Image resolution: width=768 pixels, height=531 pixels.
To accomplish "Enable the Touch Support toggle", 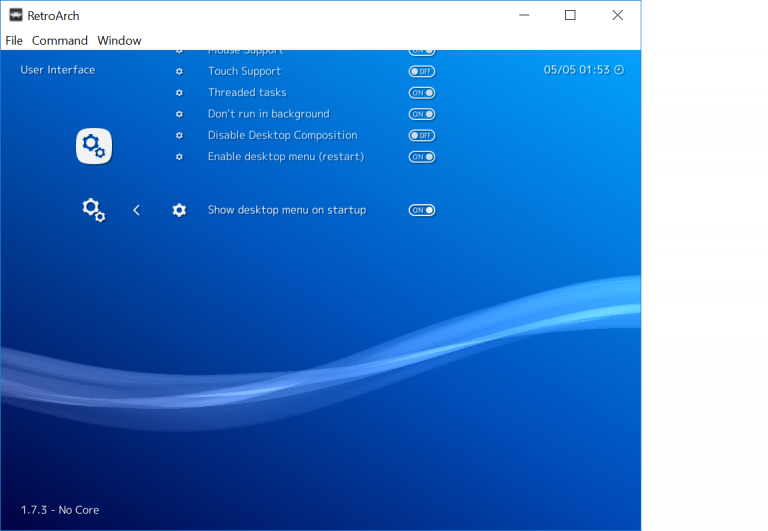I will click(x=422, y=72).
